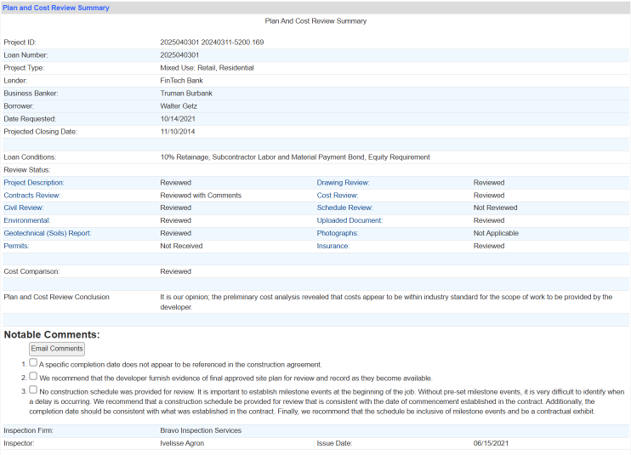Screen dimensions: 631x455
Task: Select the construction schedule comment checkbox
Action: (33, 390)
